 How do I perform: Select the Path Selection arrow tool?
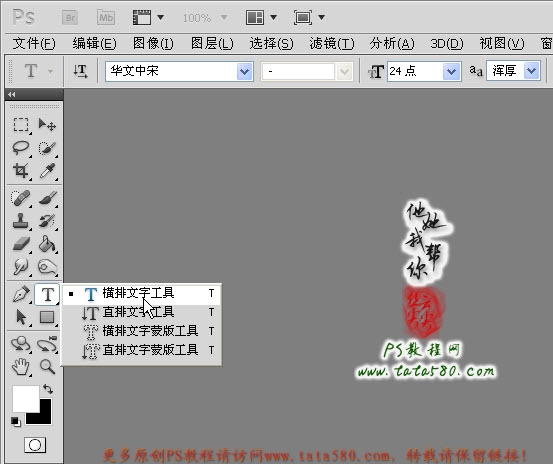pyautogui.click(x=21, y=317)
